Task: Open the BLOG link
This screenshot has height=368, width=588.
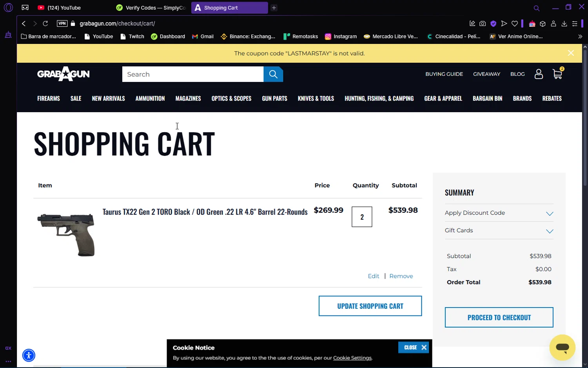Action: point(517,74)
